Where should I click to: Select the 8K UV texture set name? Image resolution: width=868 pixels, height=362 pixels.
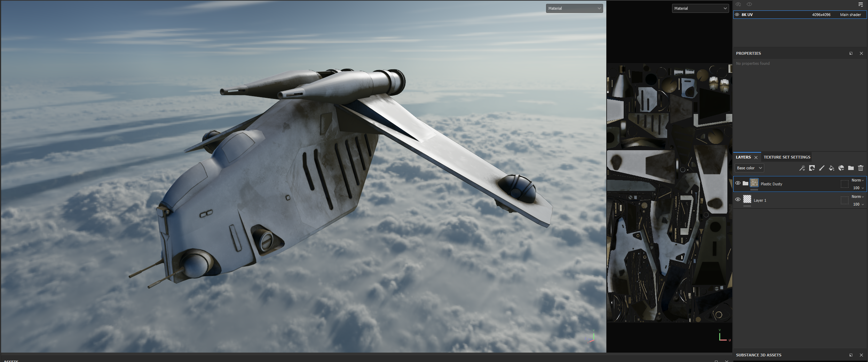tap(747, 15)
